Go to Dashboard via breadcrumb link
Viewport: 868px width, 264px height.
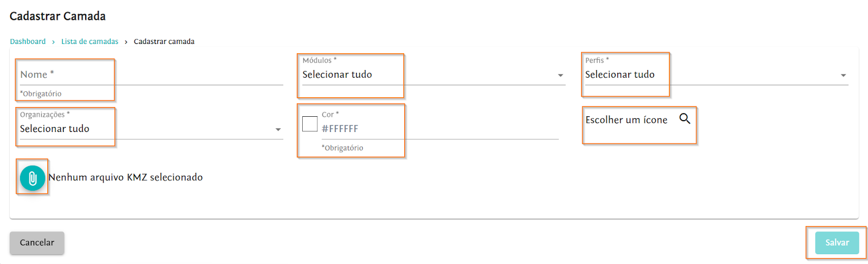tap(28, 41)
